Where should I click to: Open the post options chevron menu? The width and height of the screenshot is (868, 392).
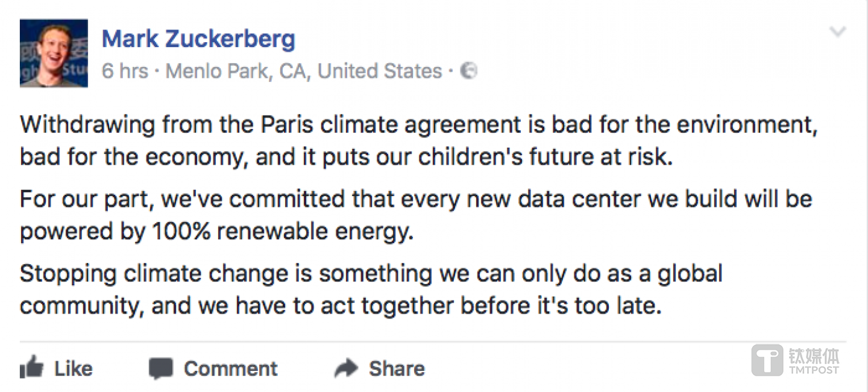tap(838, 32)
